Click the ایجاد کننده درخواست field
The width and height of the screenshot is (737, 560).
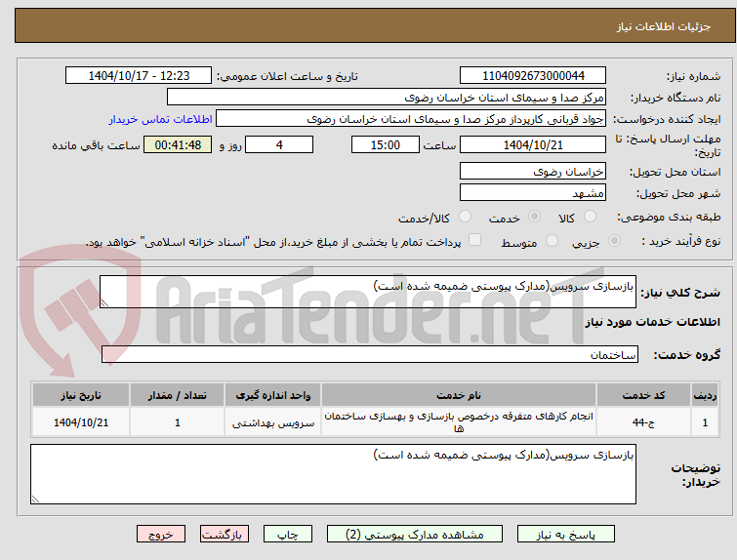pos(411,119)
